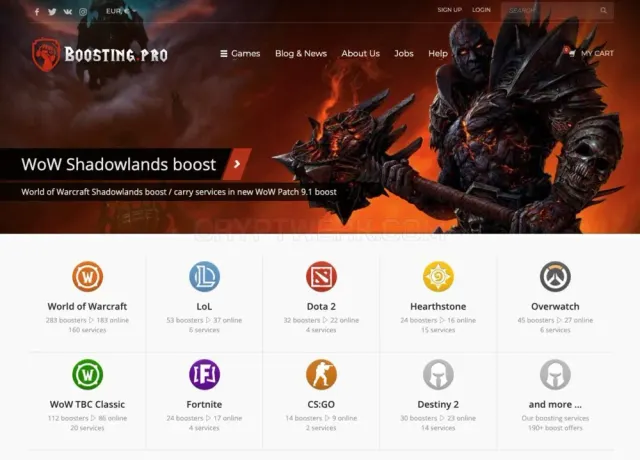Viewport: 640px width, 460px height.
Task: Open the 'and more ...' title link
Action: point(555,404)
